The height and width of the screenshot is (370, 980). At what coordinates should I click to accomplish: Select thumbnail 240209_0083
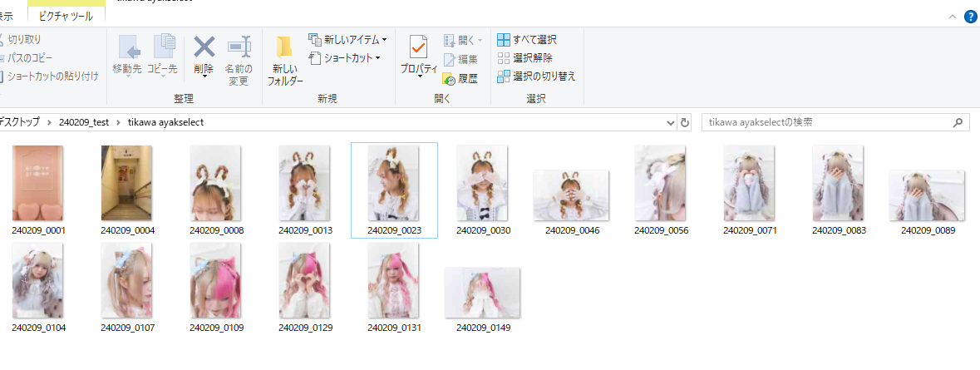[x=838, y=183]
